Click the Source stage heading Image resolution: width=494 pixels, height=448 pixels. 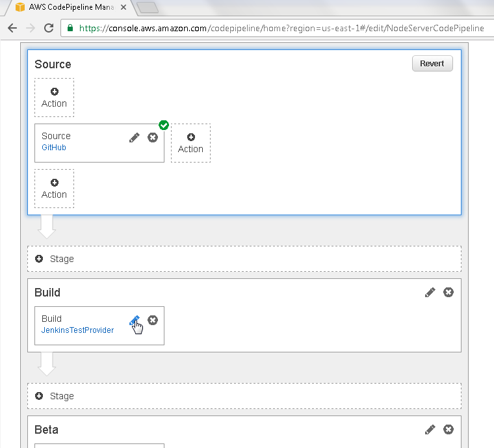pos(53,64)
